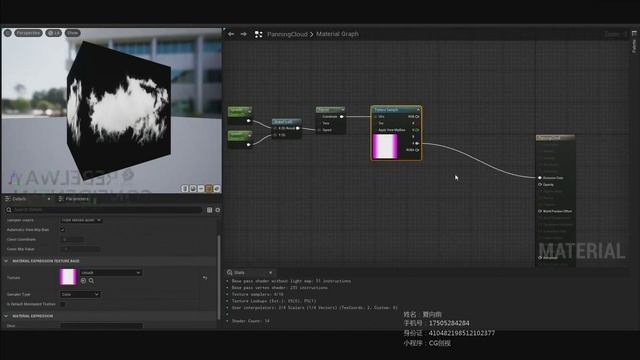The width and height of the screenshot is (640, 360).
Task: Open the Perspective view mode menu
Action: click(28, 33)
